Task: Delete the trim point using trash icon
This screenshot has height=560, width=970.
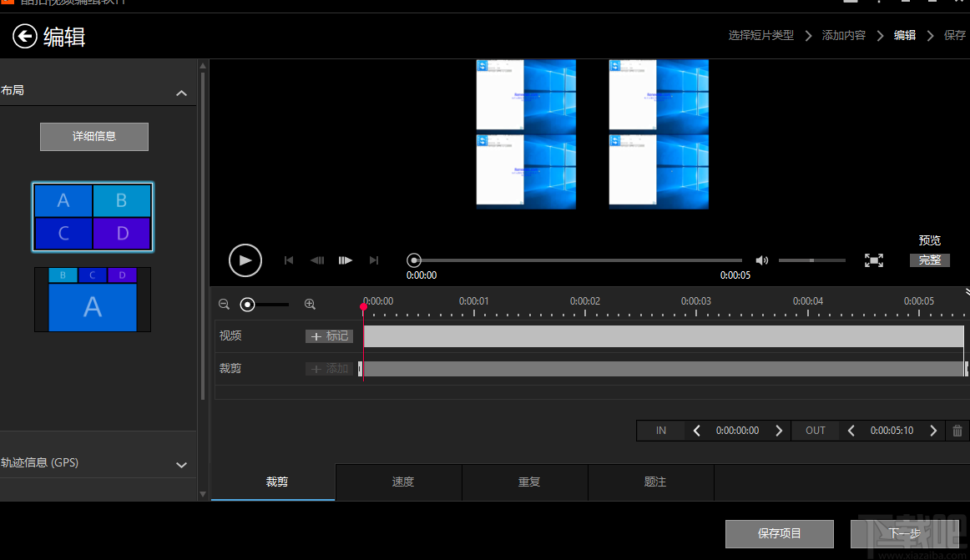Action: click(x=957, y=430)
